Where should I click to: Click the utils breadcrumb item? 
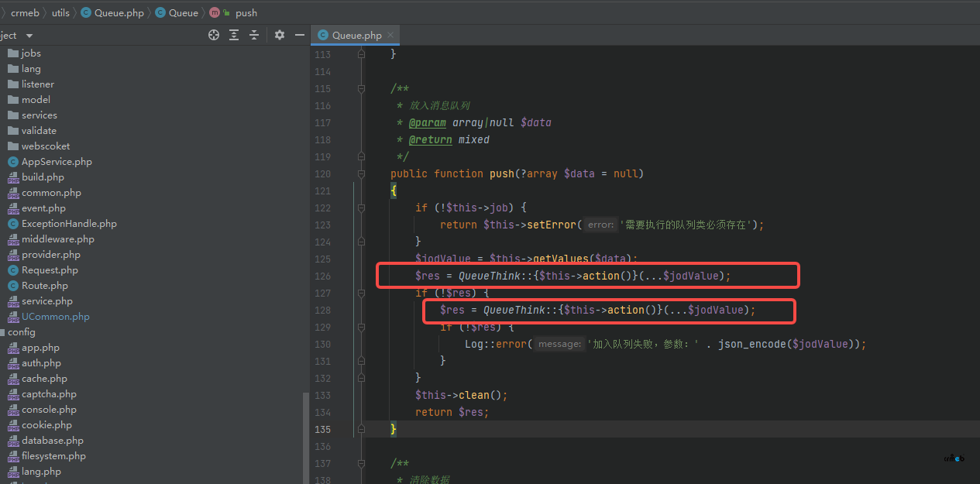[60, 12]
